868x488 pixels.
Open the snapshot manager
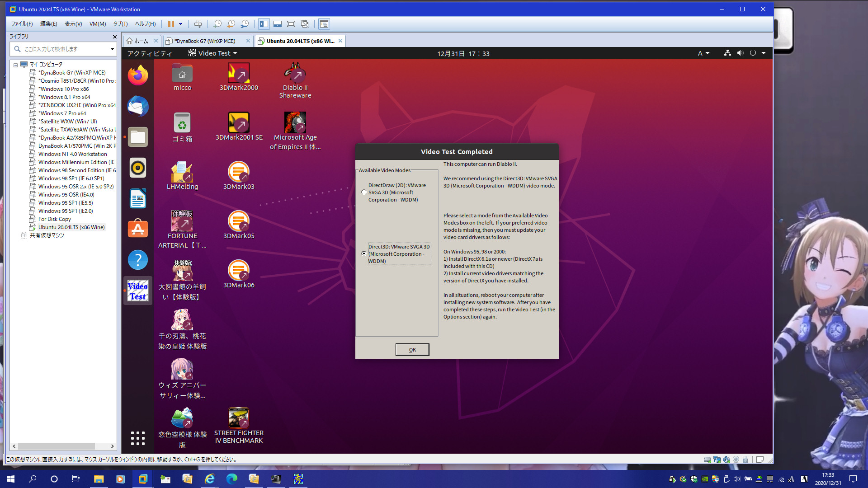point(245,24)
